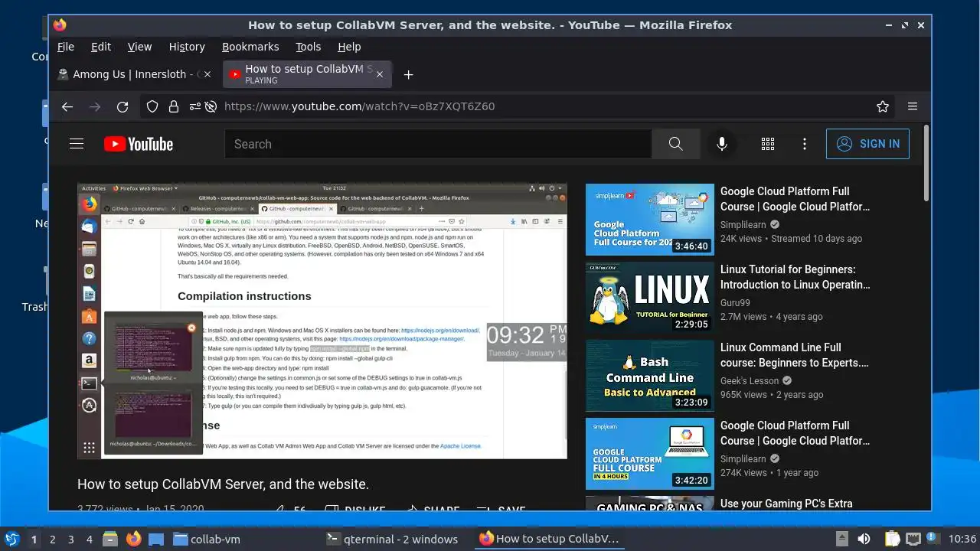The image size is (980, 551).
Task: Close the CollabVM YouTube tab
Action: pos(381,74)
